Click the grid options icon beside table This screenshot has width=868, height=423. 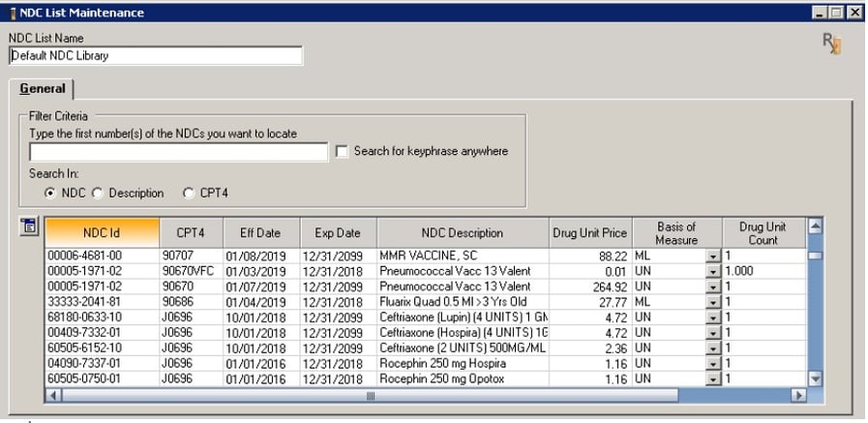pyautogui.click(x=28, y=227)
